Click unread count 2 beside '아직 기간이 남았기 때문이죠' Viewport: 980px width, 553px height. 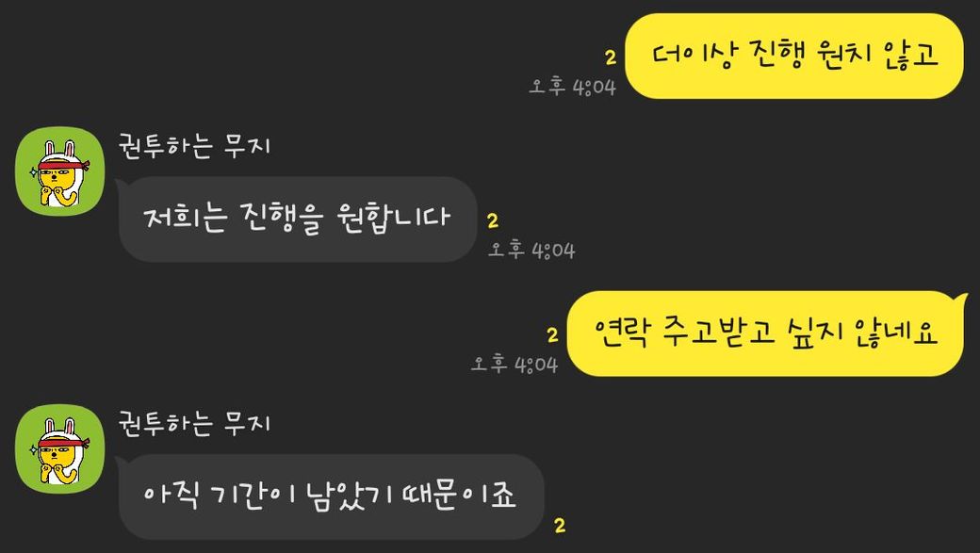pyautogui.click(x=560, y=526)
